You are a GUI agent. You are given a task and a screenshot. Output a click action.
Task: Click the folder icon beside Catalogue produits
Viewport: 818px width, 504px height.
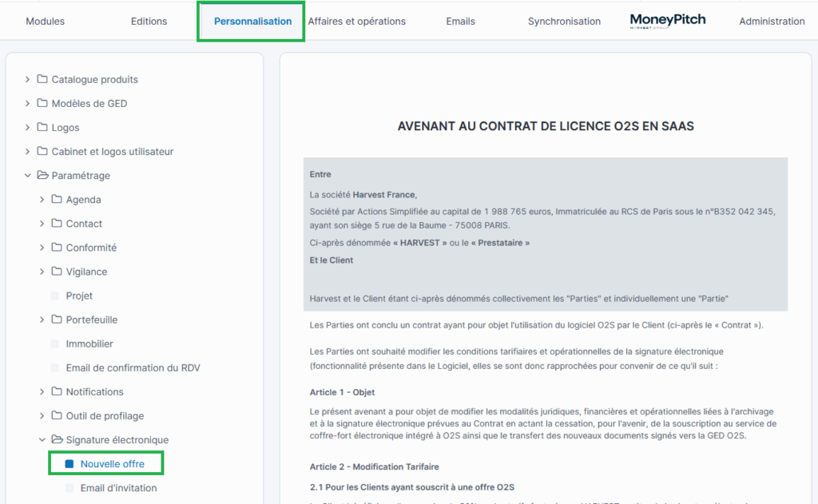[x=42, y=79]
